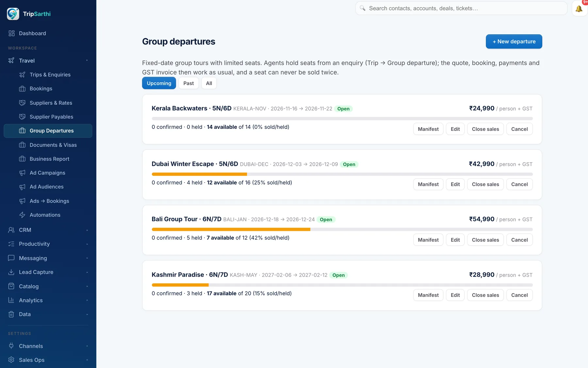
Task: Expand the CRM section chevron
Action: click(87, 230)
